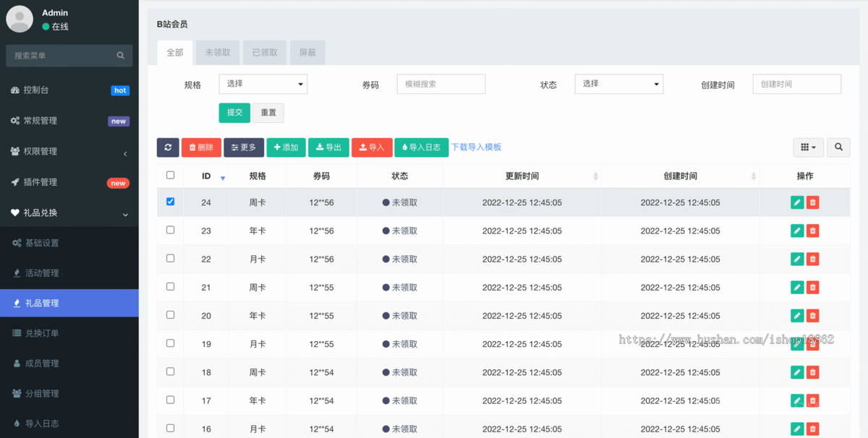Click the magnifier in the 搜索菜单 sidebar box
Image resolution: width=868 pixels, height=438 pixels.
tap(120, 55)
